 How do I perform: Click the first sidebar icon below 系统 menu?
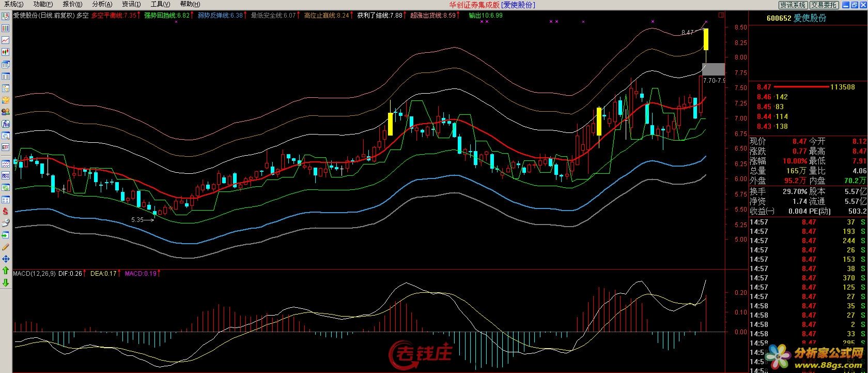pyautogui.click(x=6, y=16)
